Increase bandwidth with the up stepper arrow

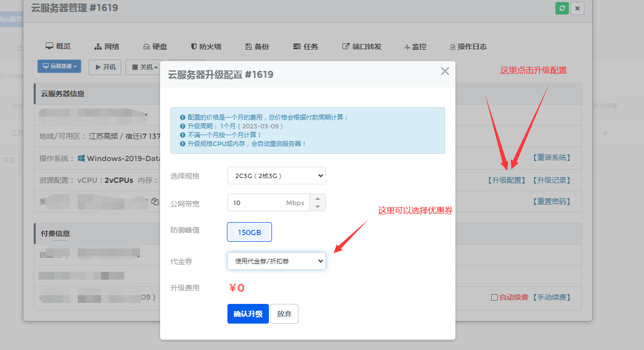coord(318,198)
